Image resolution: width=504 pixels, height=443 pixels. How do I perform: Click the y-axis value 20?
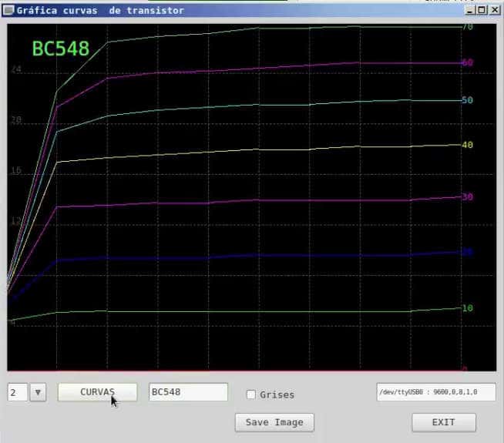point(16,120)
